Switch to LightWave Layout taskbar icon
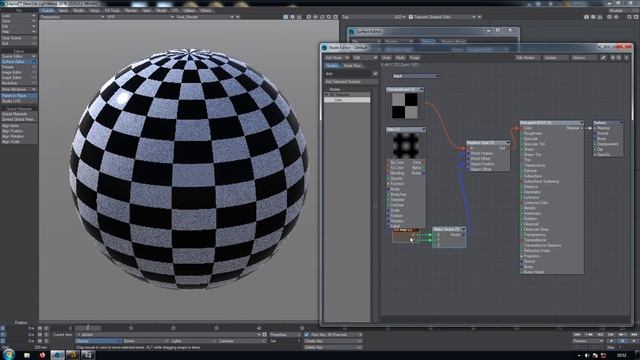The image size is (640, 360). pyautogui.click(x=58, y=355)
